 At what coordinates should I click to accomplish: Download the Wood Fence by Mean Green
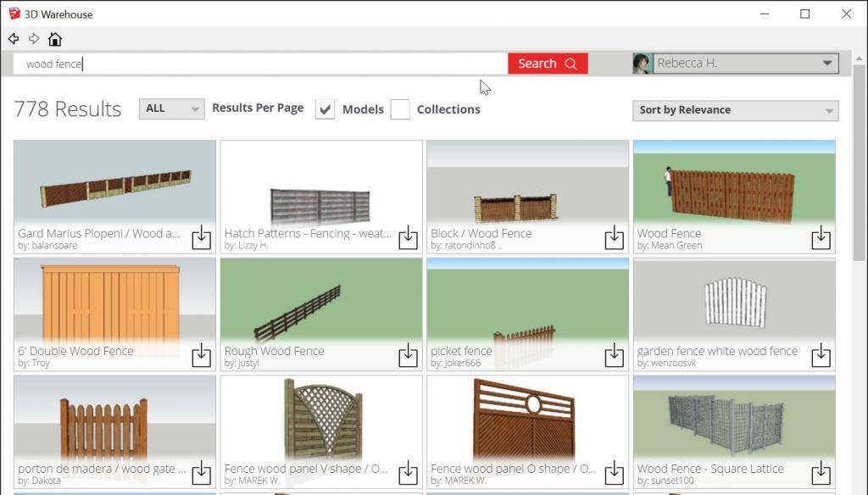click(821, 238)
